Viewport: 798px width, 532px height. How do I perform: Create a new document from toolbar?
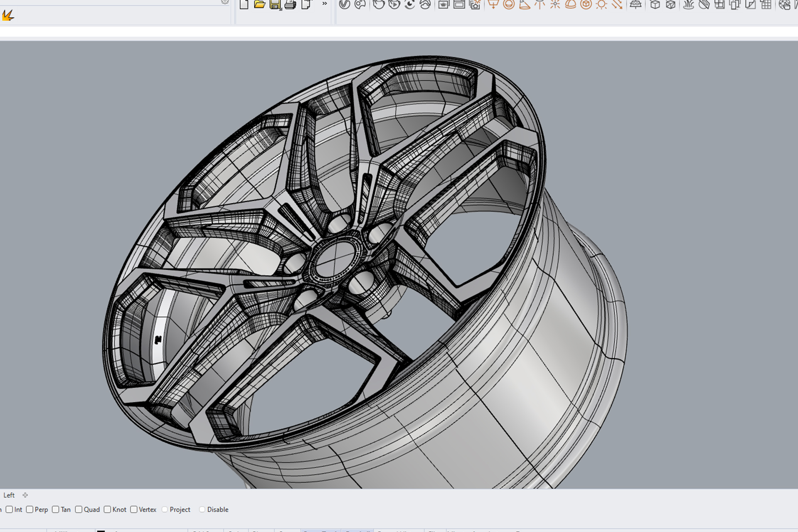[x=244, y=4]
